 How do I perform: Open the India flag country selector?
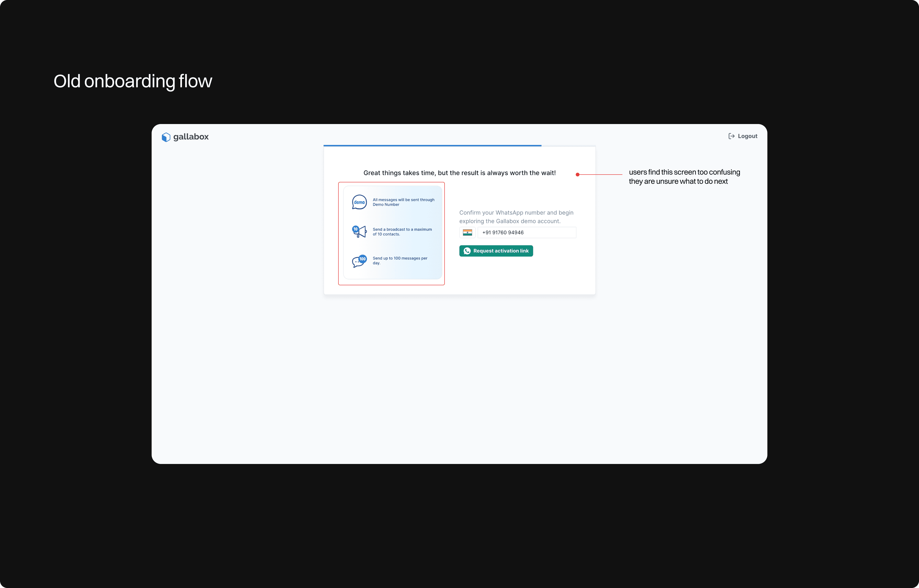[x=467, y=232]
